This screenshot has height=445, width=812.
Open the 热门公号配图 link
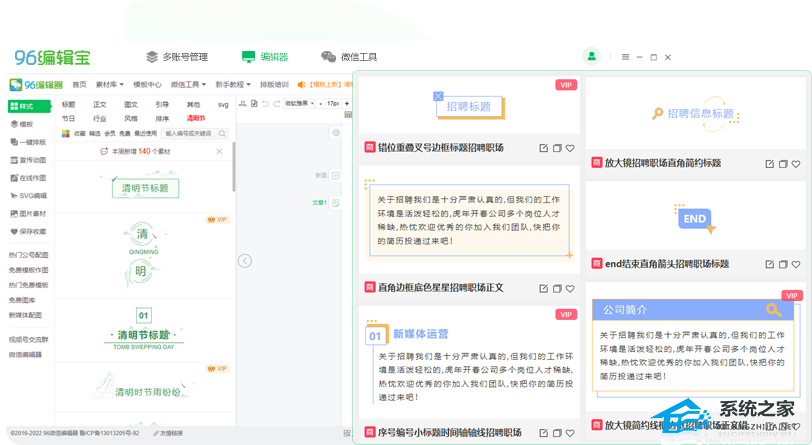click(28, 255)
